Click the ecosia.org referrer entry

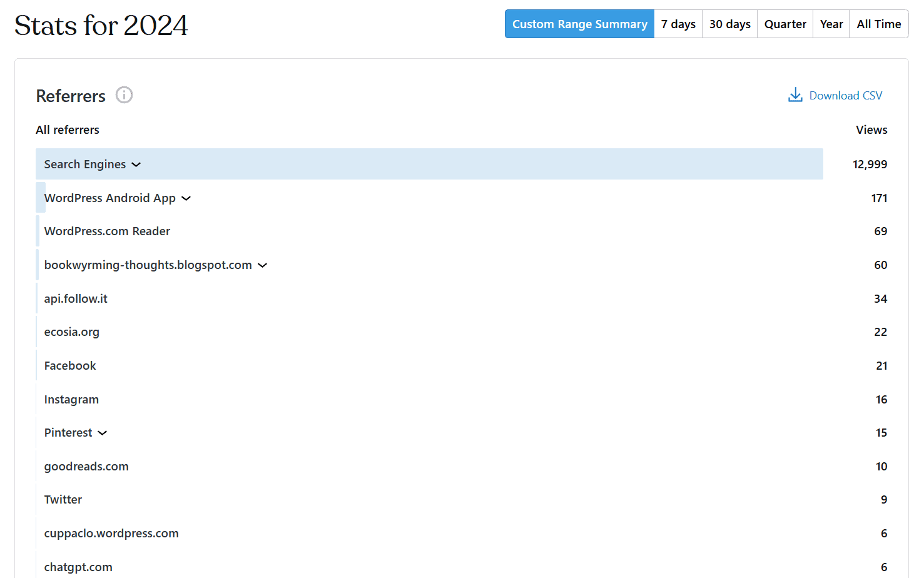71,332
